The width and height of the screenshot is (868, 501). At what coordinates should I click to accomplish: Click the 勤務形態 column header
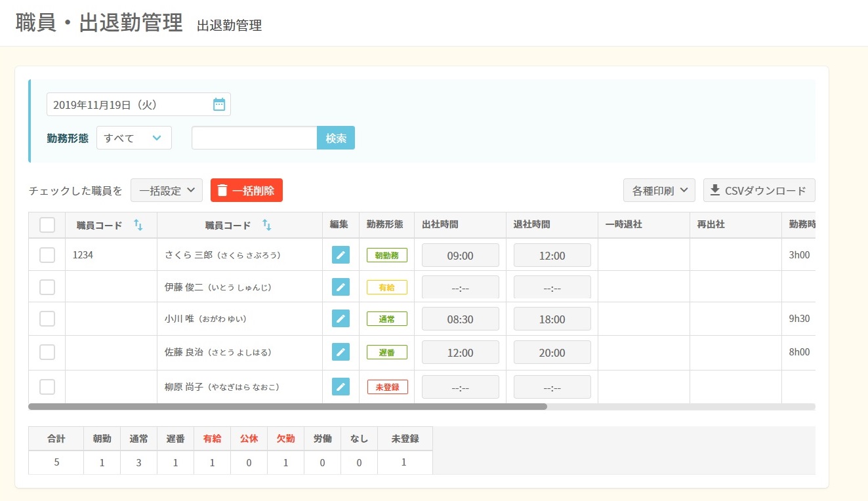pos(385,224)
